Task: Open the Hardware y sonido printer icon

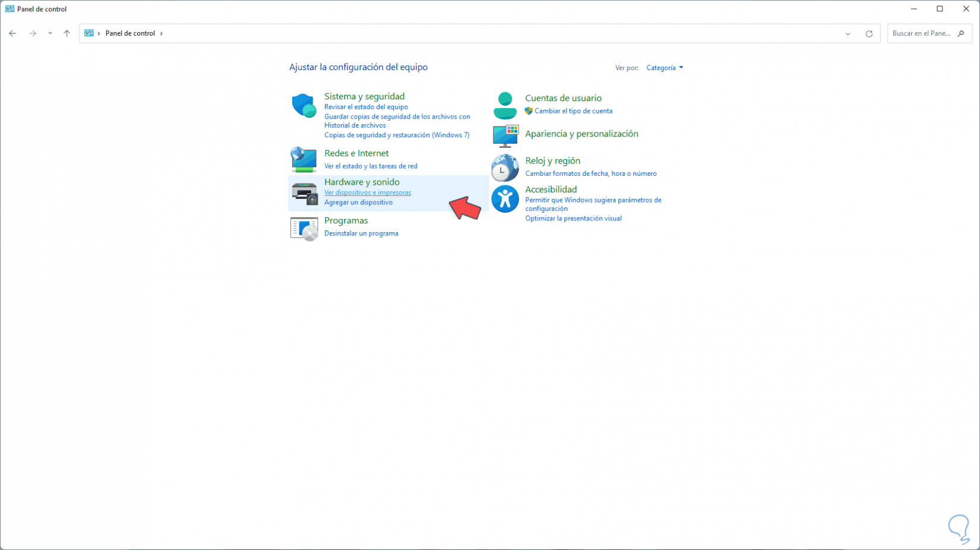Action: (x=304, y=194)
